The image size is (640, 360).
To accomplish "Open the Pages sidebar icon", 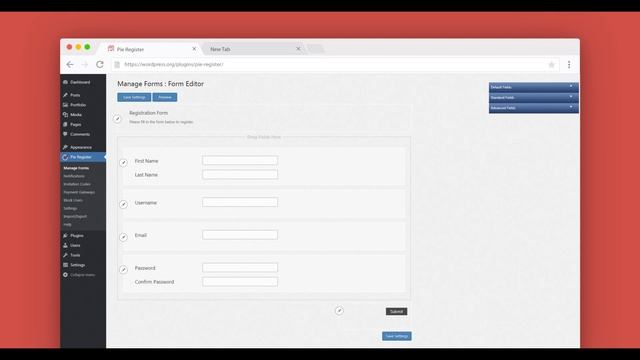I will (x=65, y=124).
